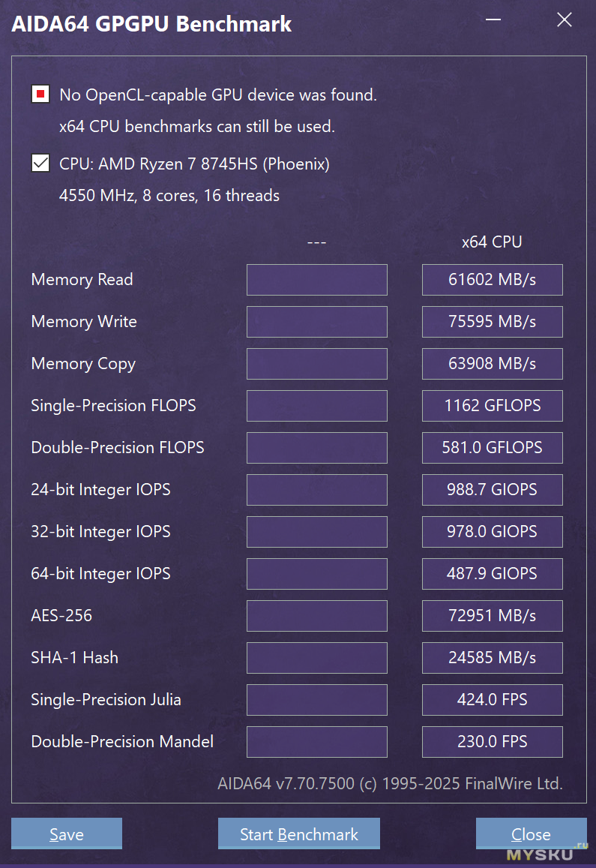
Task: Click the red GPU device status indicator
Action: click(40, 94)
